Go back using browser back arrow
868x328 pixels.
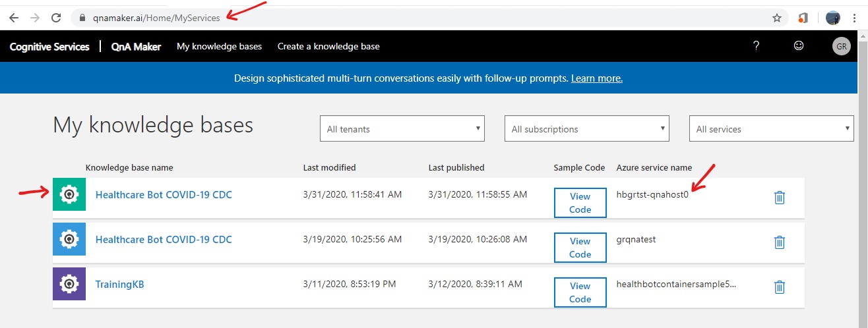13,18
